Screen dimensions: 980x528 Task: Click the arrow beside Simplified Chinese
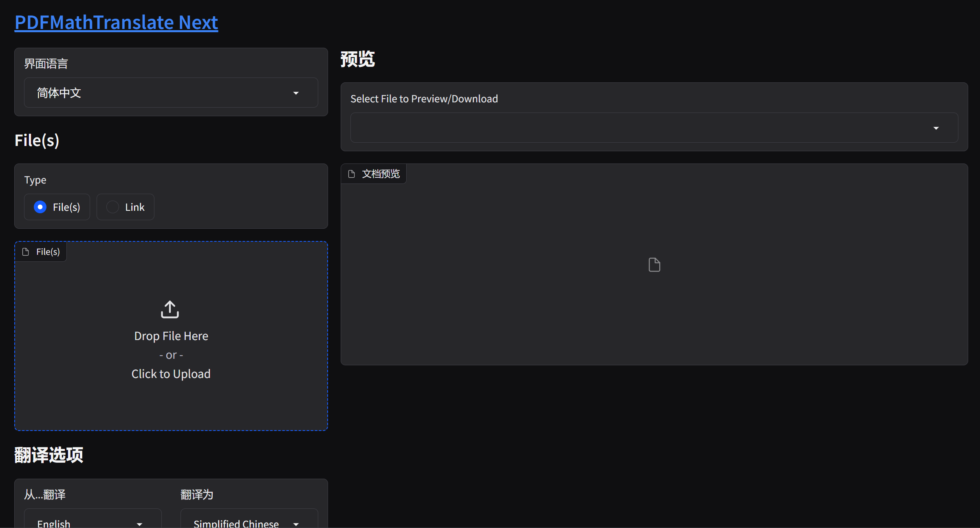[x=296, y=524]
